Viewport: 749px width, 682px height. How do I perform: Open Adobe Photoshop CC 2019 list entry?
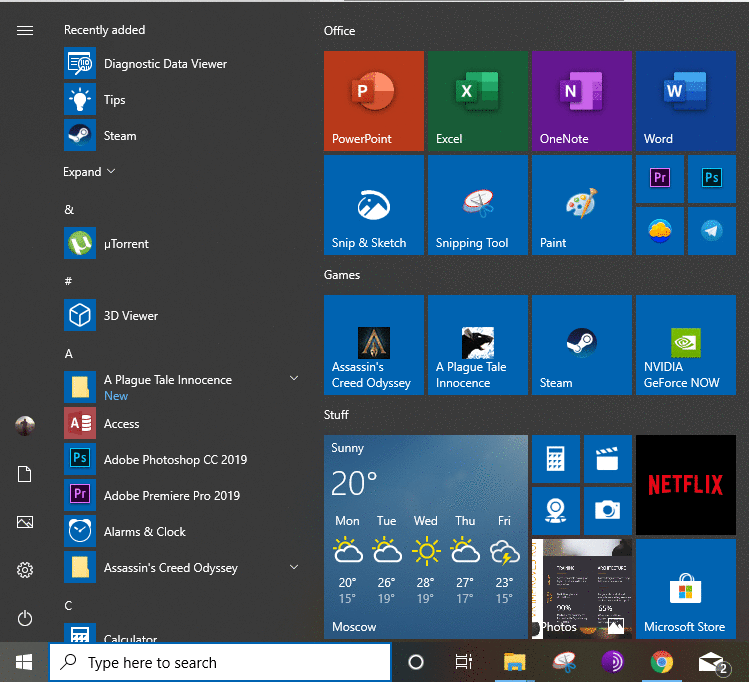184,459
